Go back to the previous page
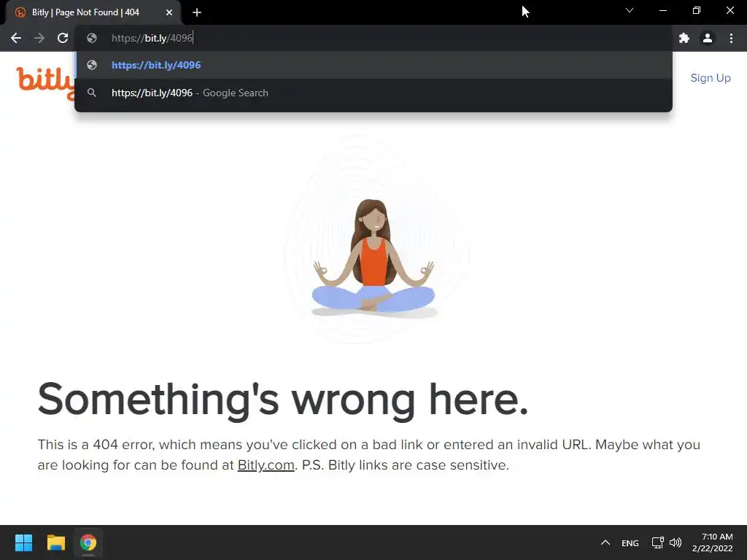 pyautogui.click(x=16, y=38)
